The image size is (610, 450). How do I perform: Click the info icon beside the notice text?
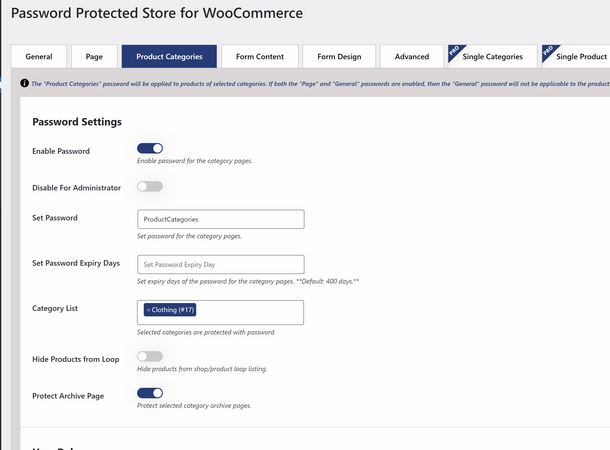(25, 83)
